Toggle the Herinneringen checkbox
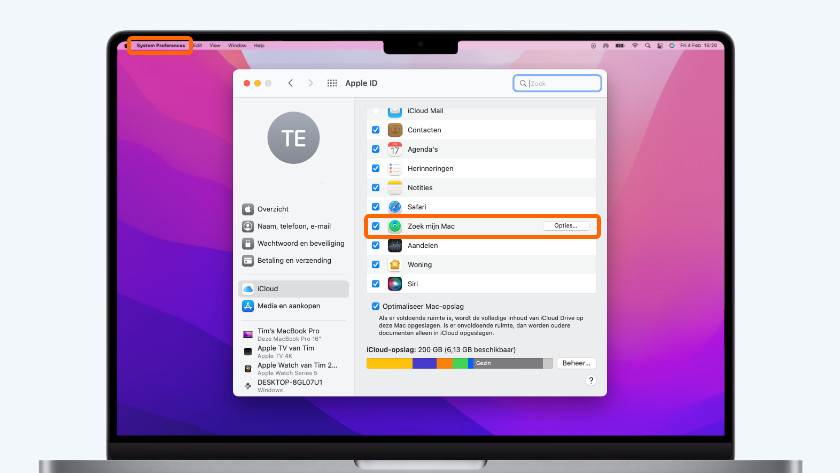Viewport: 840px width, 473px height. [x=376, y=168]
